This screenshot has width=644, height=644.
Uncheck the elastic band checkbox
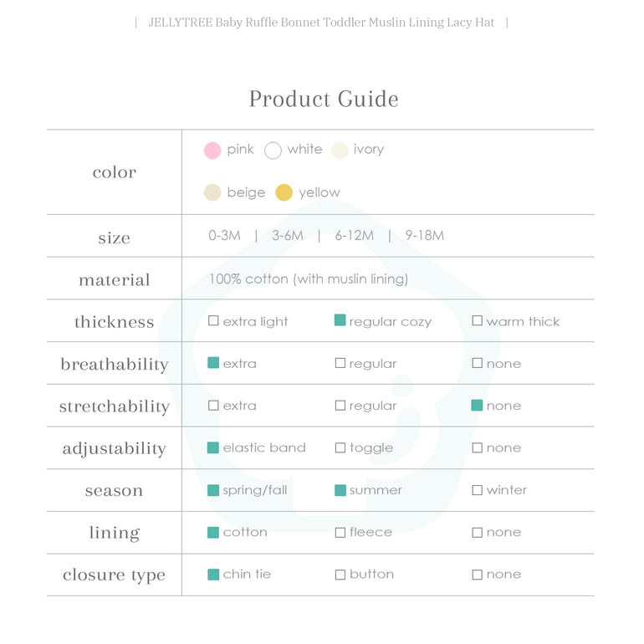click(213, 447)
